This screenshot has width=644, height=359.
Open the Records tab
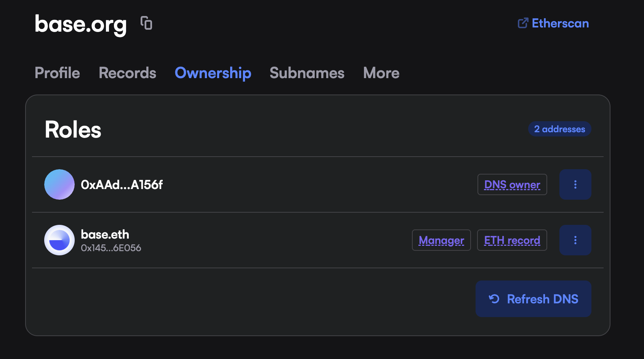pos(127,73)
